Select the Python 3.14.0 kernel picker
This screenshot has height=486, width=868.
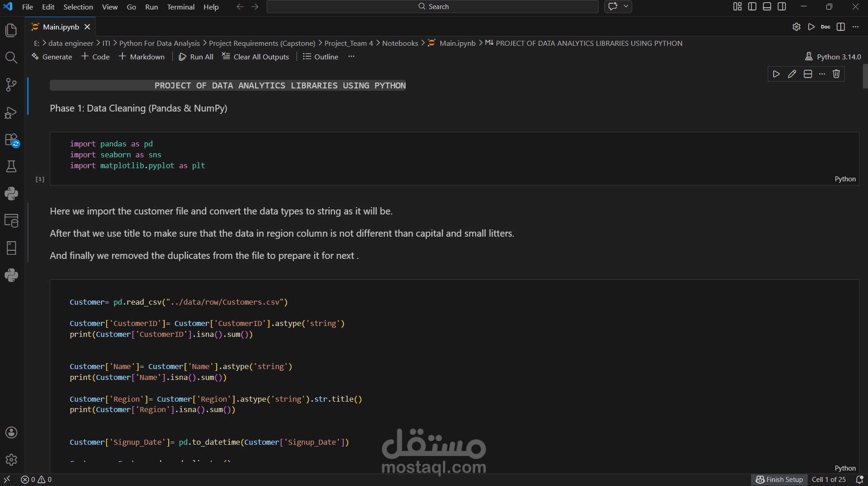pyautogui.click(x=833, y=57)
